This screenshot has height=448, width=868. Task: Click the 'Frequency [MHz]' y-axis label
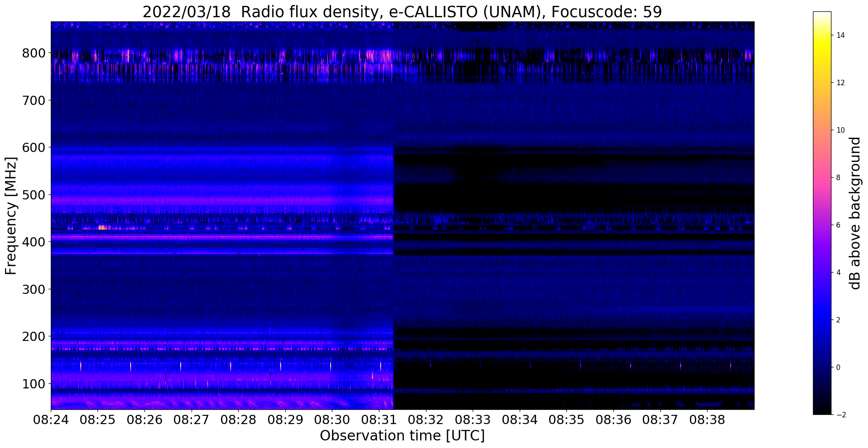pos(11,216)
